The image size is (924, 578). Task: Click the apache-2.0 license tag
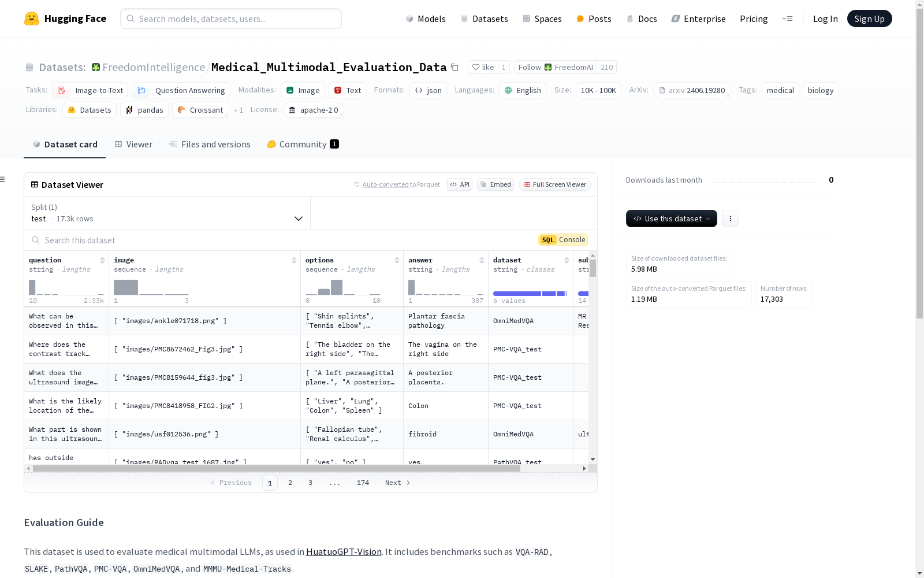click(x=314, y=110)
